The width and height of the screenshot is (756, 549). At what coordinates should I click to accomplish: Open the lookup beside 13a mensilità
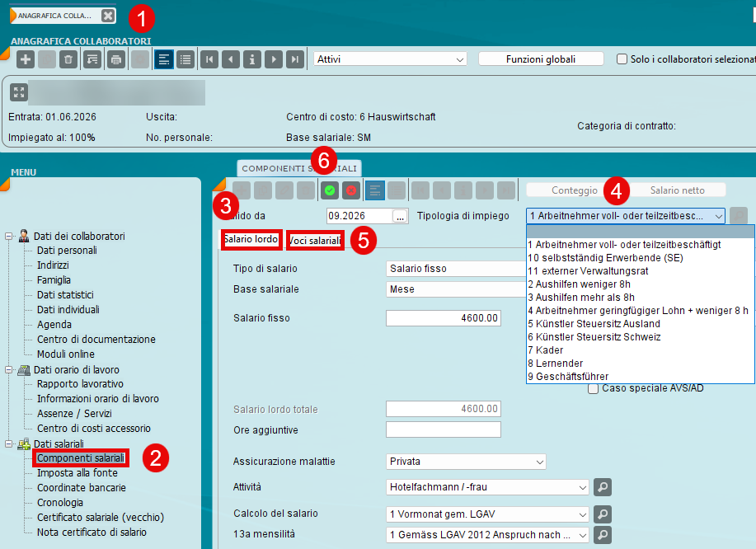point(603,534)
